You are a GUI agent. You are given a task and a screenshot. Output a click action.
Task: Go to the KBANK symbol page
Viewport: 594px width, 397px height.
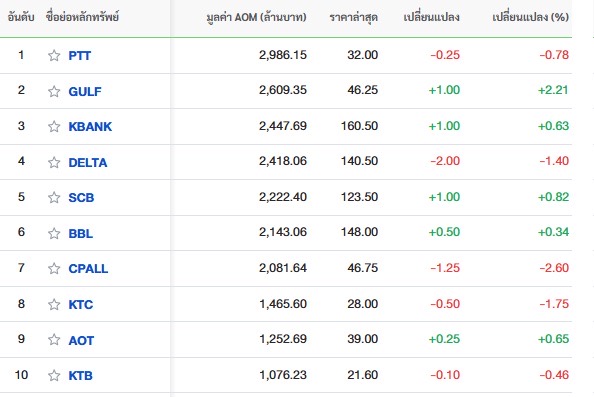point(90,126)
